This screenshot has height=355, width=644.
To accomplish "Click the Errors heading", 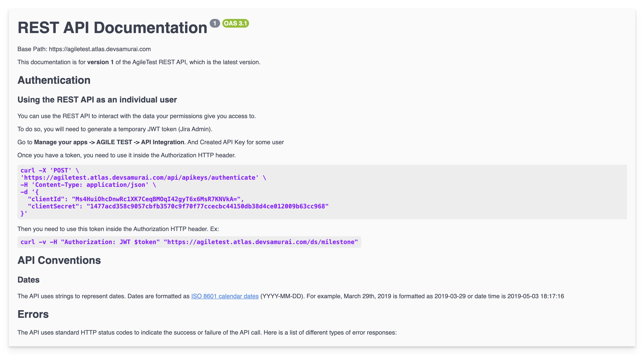I will coord(33,314).
